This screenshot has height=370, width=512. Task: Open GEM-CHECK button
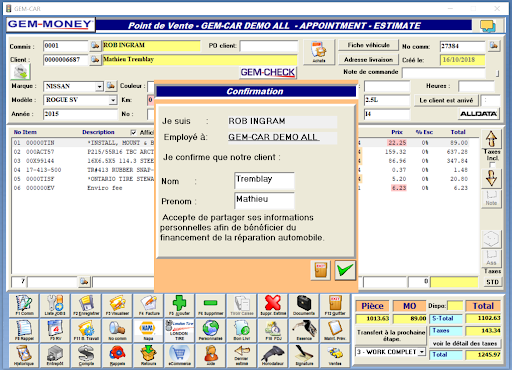coord(268,72)
